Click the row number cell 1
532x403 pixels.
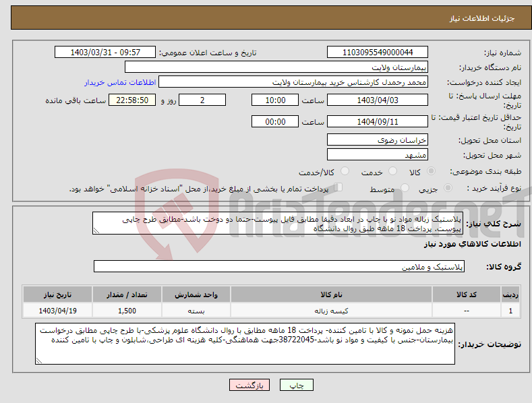[510, 311]
